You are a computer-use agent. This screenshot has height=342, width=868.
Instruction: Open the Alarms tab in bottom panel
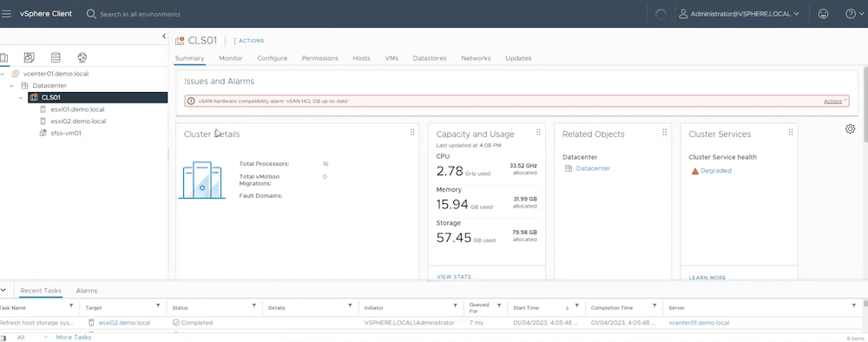(86, 291)
